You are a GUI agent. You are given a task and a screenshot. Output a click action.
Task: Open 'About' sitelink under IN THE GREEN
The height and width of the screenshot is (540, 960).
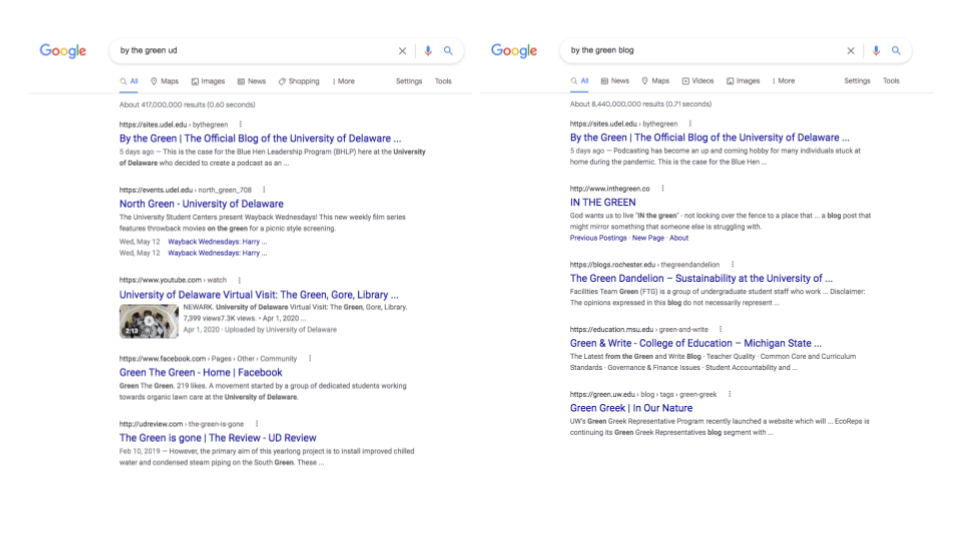coord(678,238)
